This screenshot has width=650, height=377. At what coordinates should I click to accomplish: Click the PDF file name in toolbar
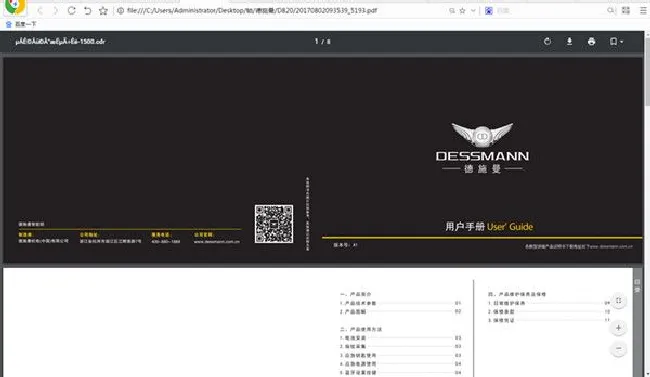[61, 41]
